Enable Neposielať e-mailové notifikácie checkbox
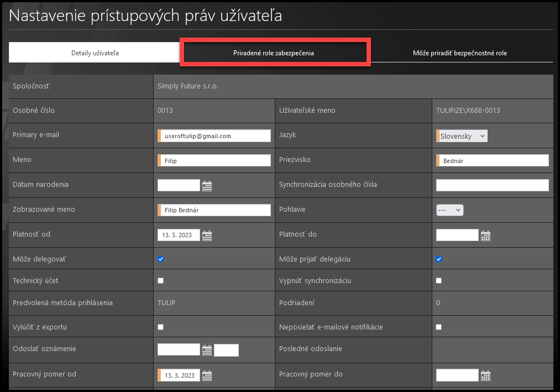Viewport: 560px width, 392px height. tap(439, 327)
